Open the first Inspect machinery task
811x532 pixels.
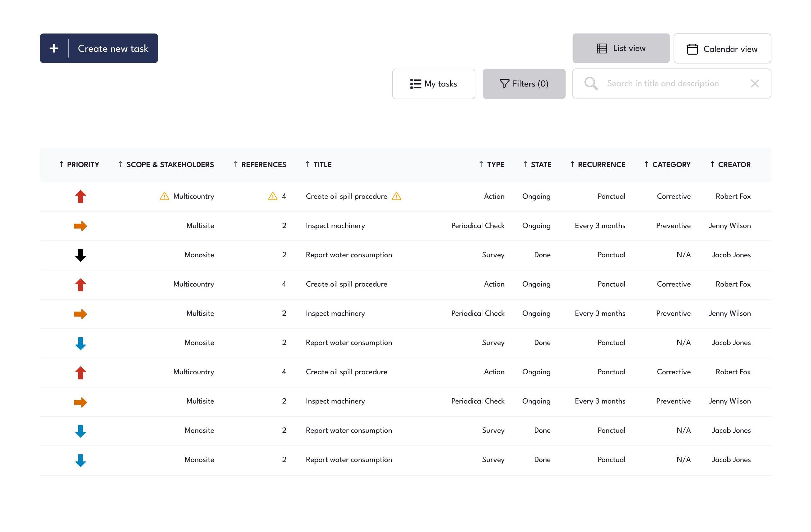click(335, 226)
